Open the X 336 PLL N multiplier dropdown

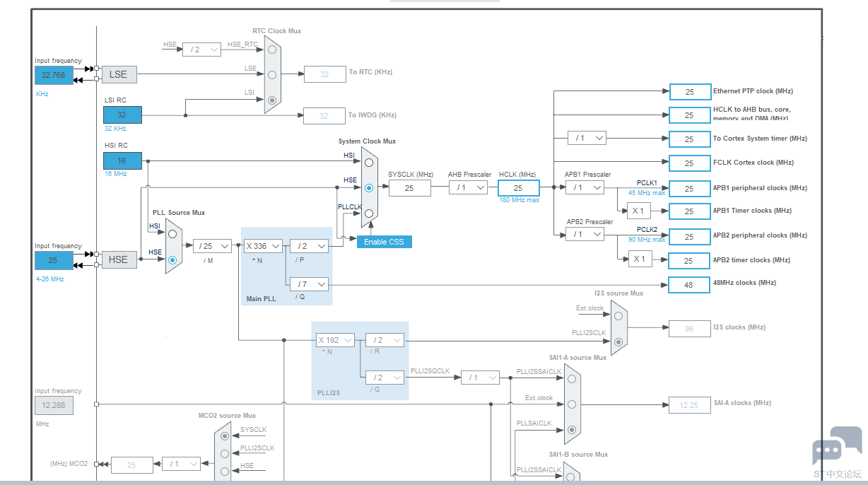(x=263, y=246)
